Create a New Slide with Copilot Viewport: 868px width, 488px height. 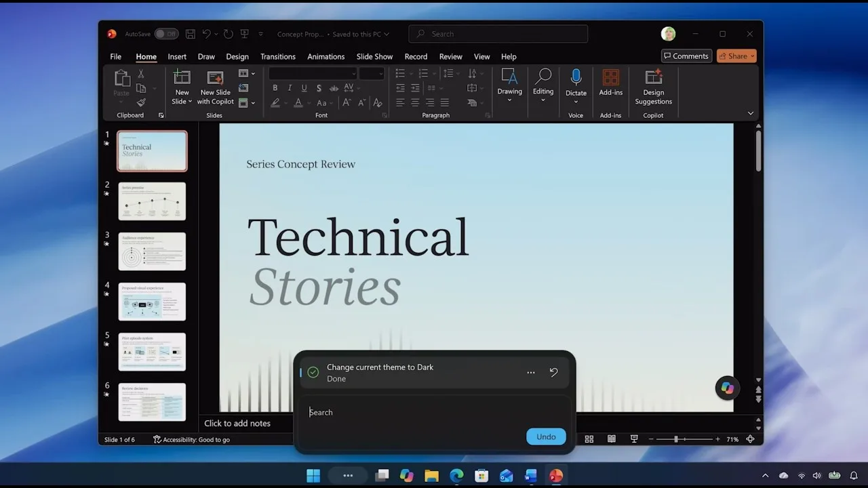click(215, 88)
